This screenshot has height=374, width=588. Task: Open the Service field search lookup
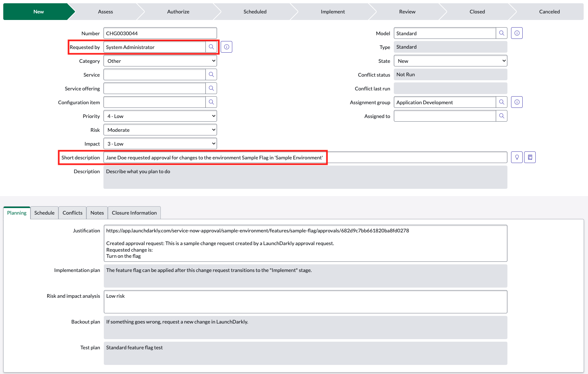[211, 74]
